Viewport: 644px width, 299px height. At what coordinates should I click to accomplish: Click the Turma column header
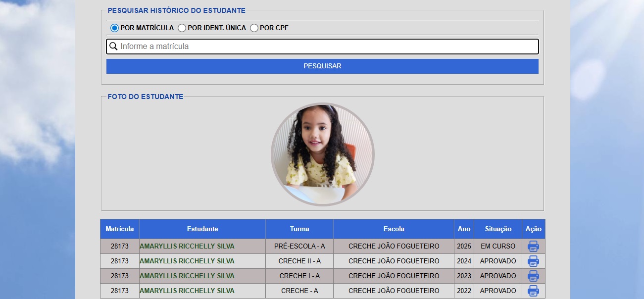click(299, 229)
